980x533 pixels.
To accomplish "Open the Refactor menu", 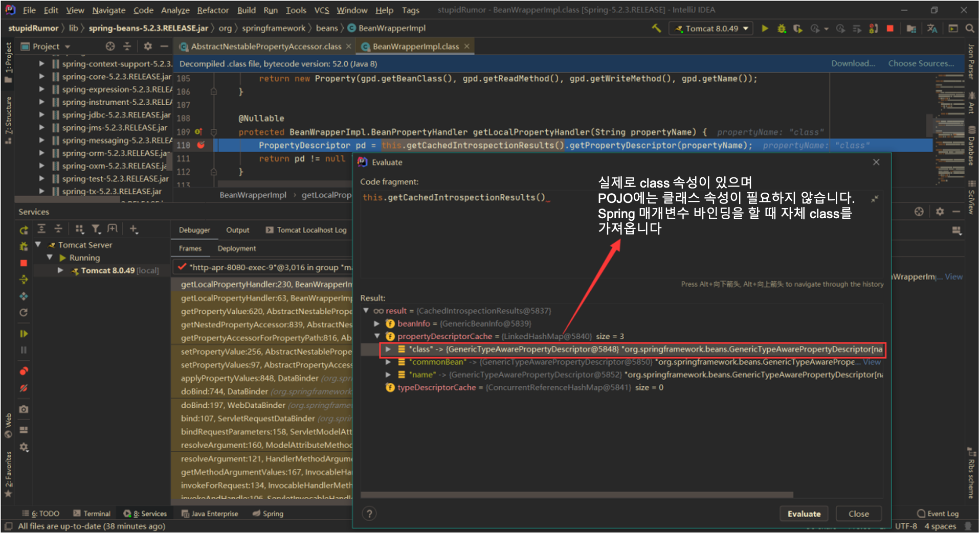I will [213, 10].
